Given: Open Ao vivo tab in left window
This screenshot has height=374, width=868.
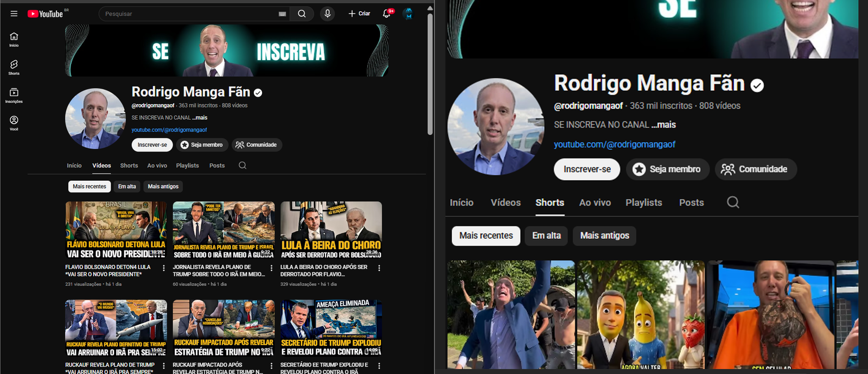Looking at the screenshot, I should tap(157, 166).
